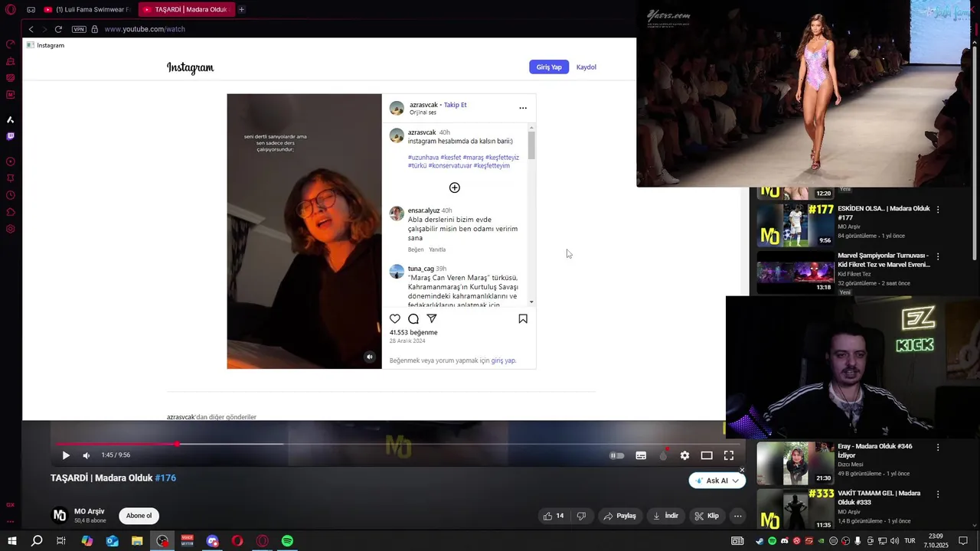The image size is (980, 551).
Task: Like the video with thumbs up
Action: pyautogui.click(x=554, y=516)
